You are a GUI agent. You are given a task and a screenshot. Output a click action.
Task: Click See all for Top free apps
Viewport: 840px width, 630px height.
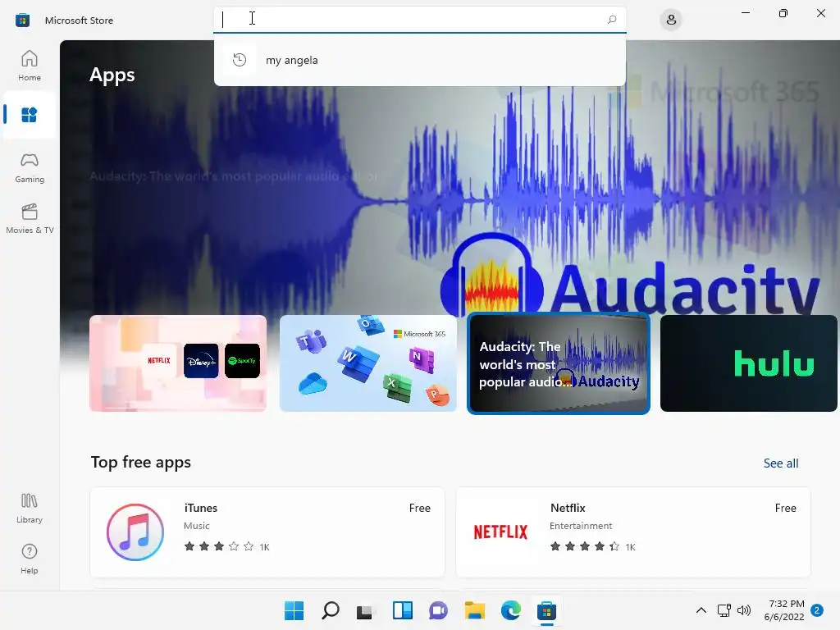pos(781,463)
